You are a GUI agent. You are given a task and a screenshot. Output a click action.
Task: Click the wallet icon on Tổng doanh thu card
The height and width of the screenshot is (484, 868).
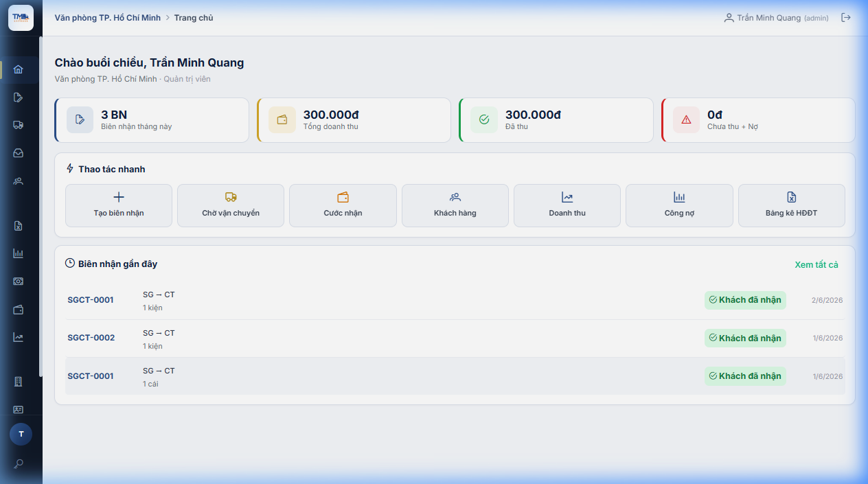point(282,119)
